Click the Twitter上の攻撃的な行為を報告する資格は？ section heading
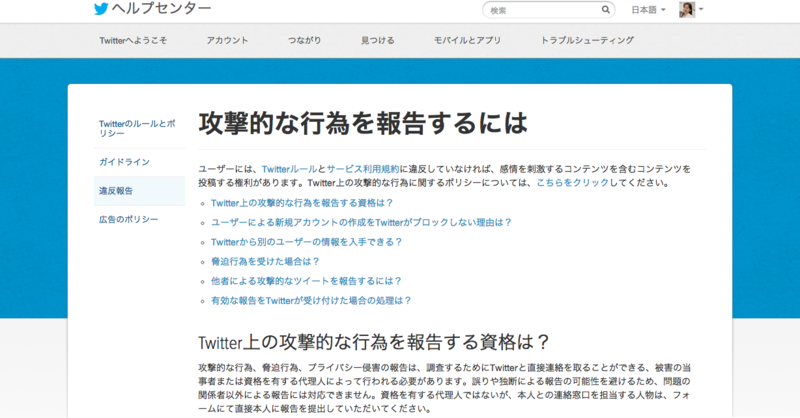The width and height of the screenshot is (800, 418). [373, 342]
